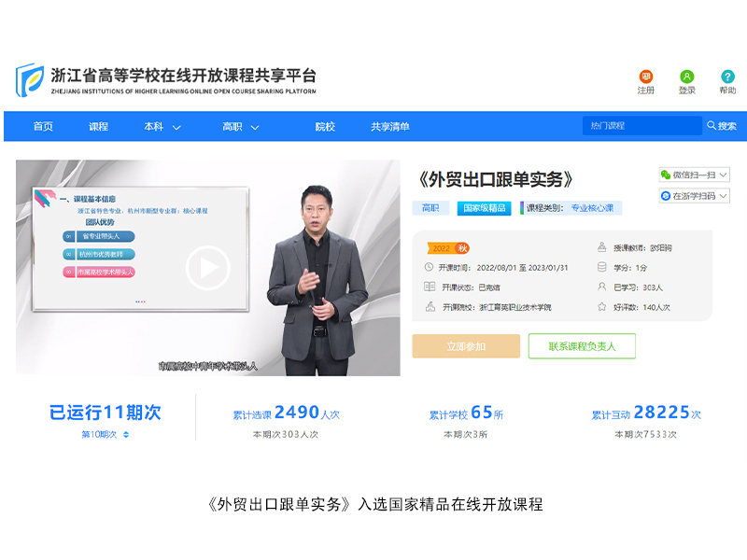Expand the 高职 dropdown menu
Screen dimensions: 747x560
coord(255,127)
